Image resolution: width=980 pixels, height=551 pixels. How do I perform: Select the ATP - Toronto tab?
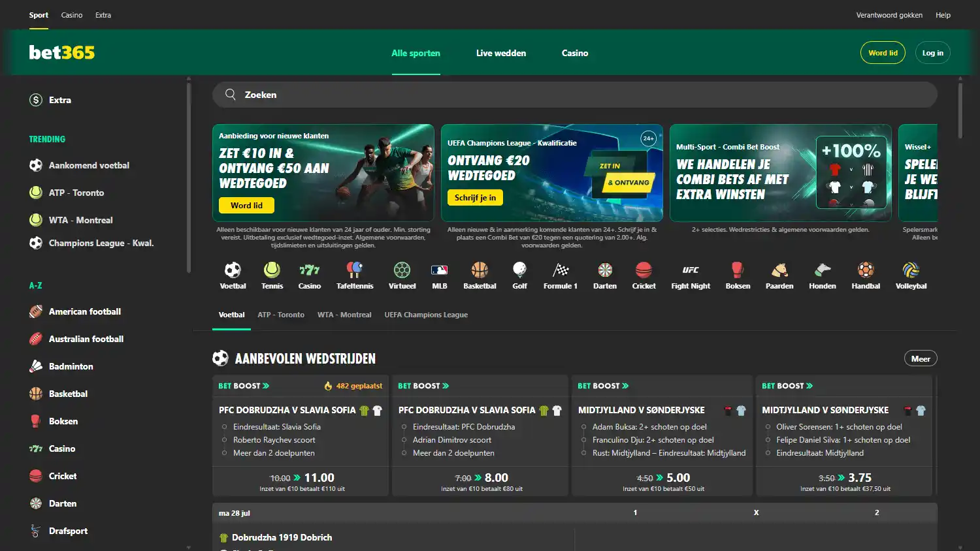[281, 315]
